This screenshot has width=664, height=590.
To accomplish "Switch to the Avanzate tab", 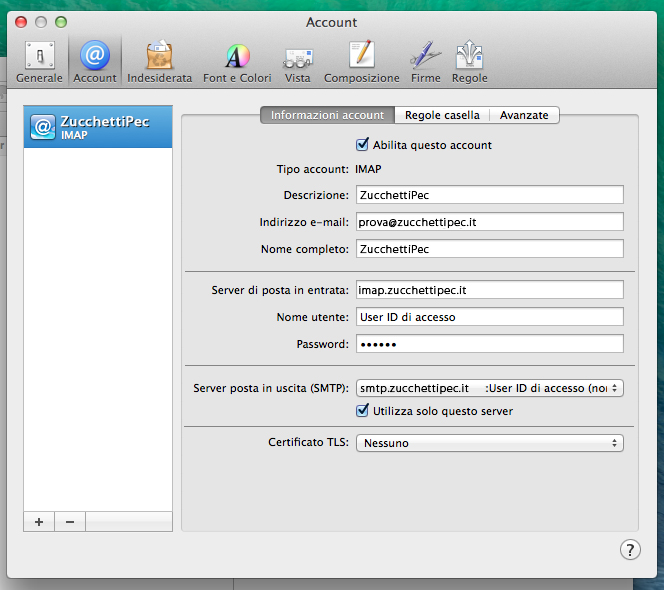I will 524,115.
